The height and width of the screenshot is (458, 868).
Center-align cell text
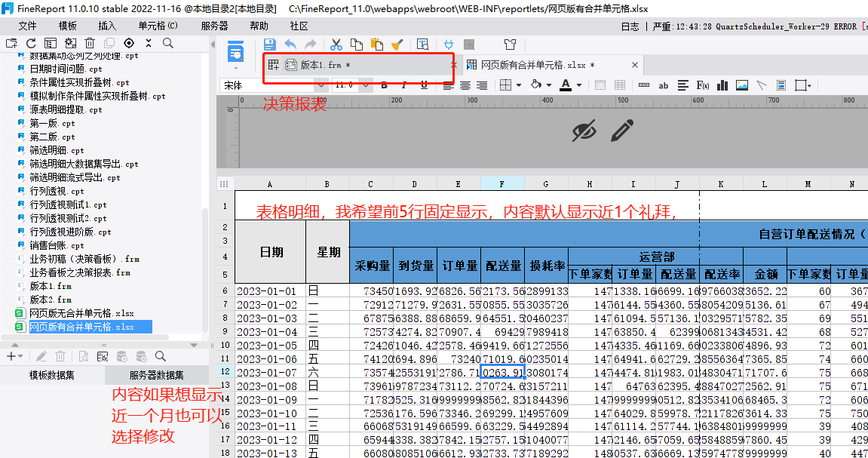[465, 85]
